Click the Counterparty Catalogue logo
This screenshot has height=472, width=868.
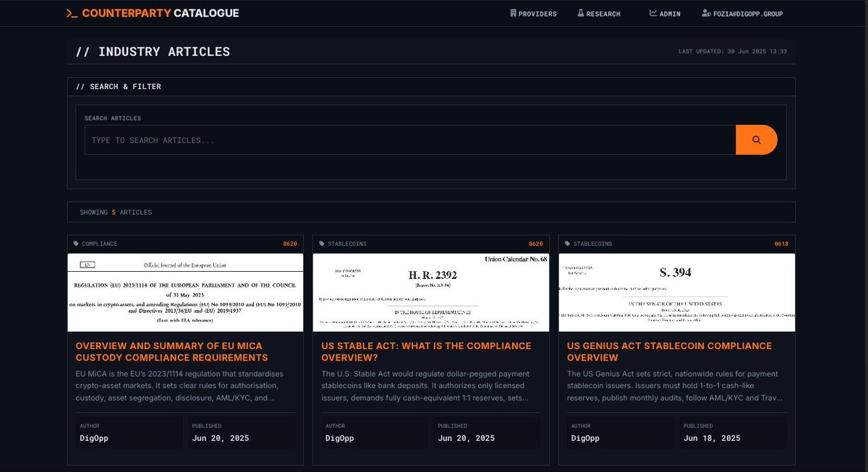click(152, 13)
